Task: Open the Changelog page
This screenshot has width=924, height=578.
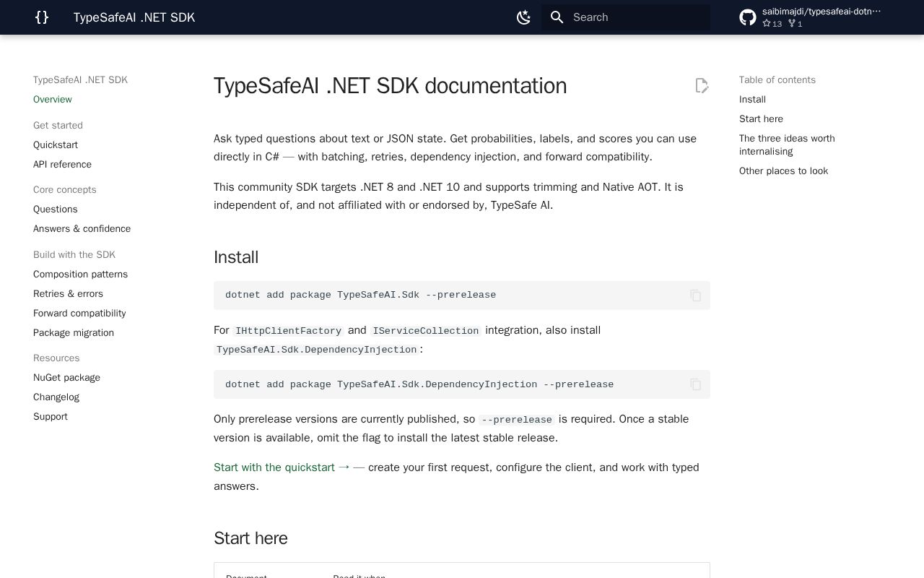Action: [x=56, y=397]
